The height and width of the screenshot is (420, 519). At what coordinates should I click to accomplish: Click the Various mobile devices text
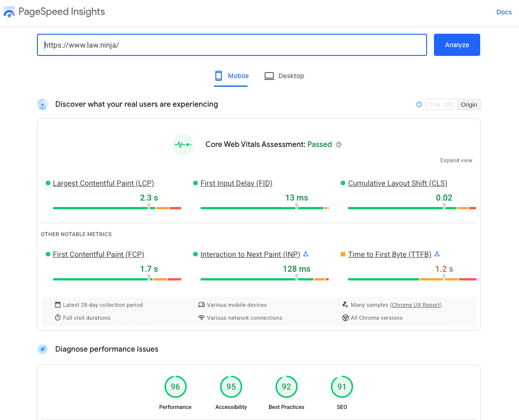coord(237,305)
